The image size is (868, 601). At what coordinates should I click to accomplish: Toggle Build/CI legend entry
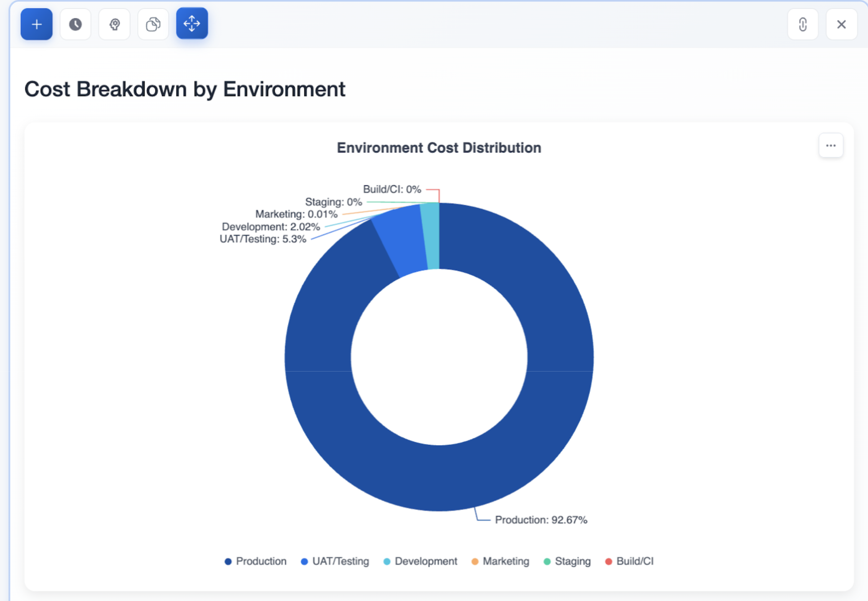click(x=629, y=561)
